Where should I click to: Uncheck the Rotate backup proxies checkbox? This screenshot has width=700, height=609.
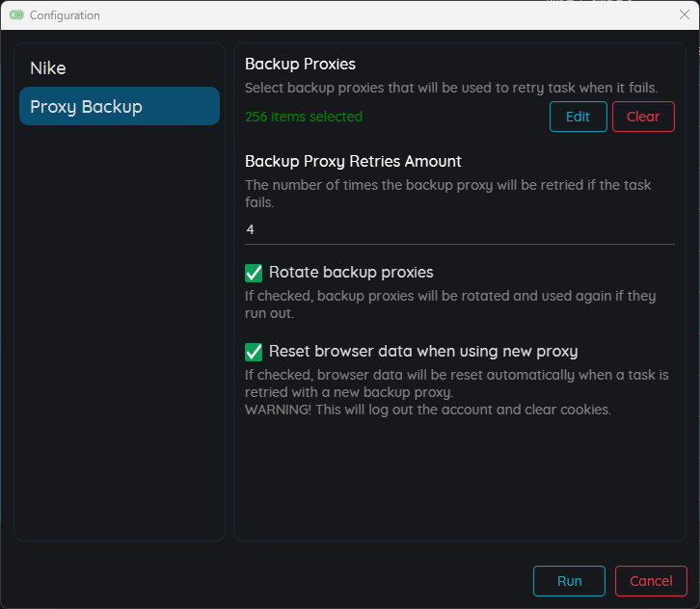[x=254, y=273]
